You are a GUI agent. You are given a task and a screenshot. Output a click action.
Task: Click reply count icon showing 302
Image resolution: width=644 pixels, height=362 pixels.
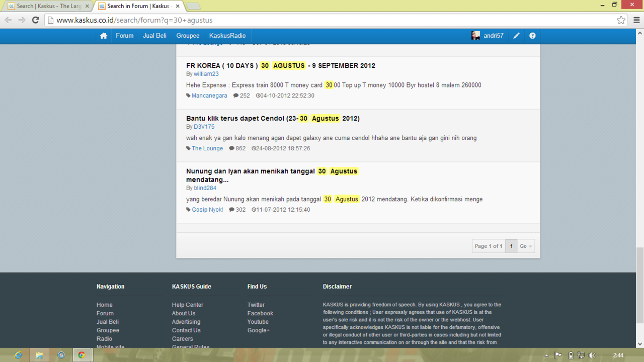coord(231,210)
